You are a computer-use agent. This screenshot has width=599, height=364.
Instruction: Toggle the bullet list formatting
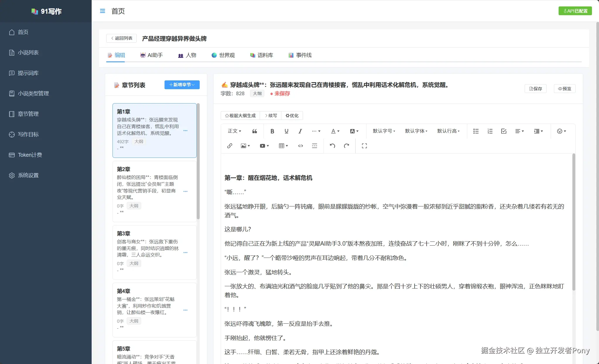click(x=475, y=131)
